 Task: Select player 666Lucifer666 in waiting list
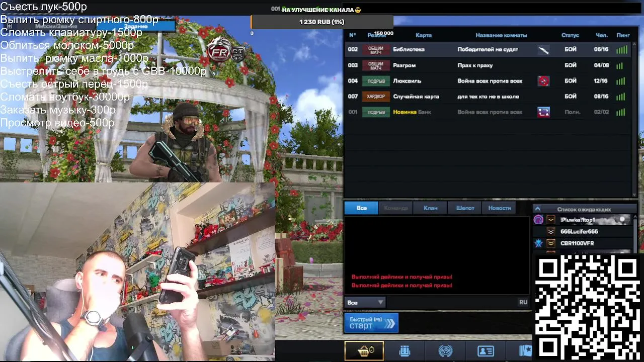[582, 231]
